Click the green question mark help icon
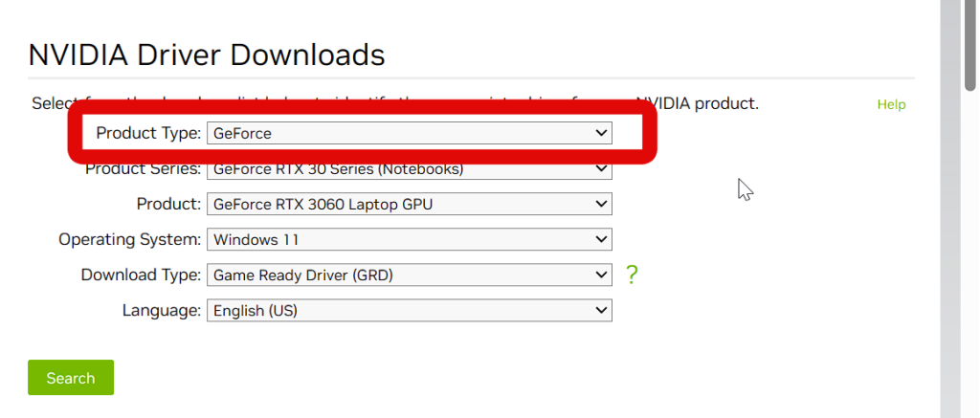Image resolution: width=980 pixels, height=418 pixels. 631,275
